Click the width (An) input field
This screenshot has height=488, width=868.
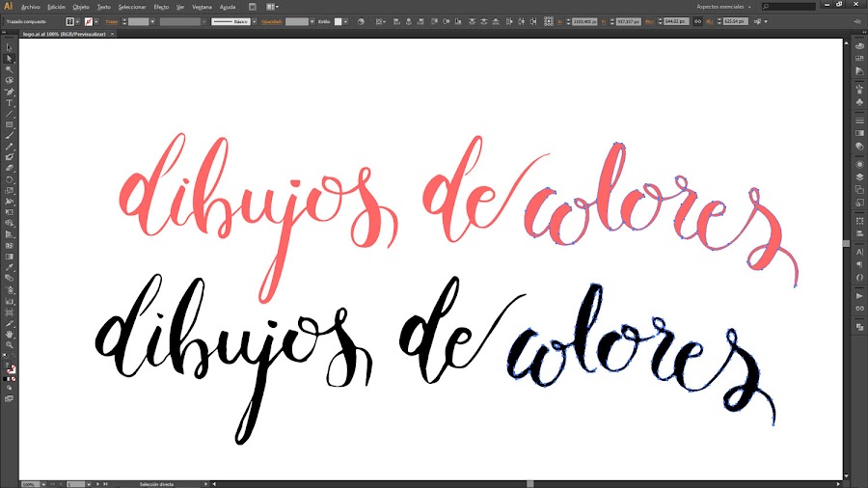[x=675, y=21]
